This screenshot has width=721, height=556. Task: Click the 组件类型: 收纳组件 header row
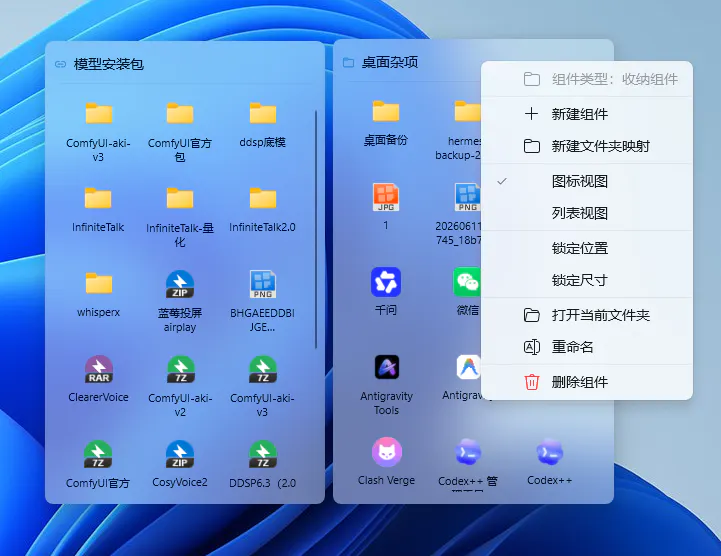pyautogui.click(x=587, y=79)
